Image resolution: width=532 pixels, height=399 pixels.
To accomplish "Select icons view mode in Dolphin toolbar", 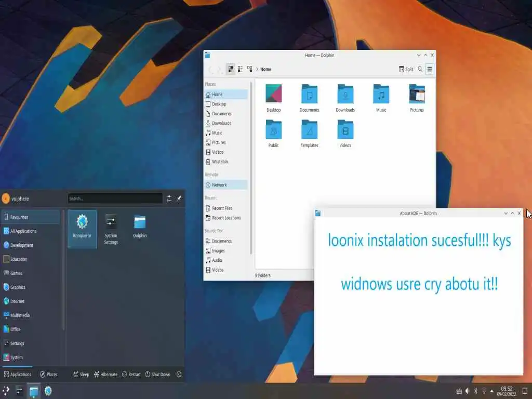I will 231,69.
